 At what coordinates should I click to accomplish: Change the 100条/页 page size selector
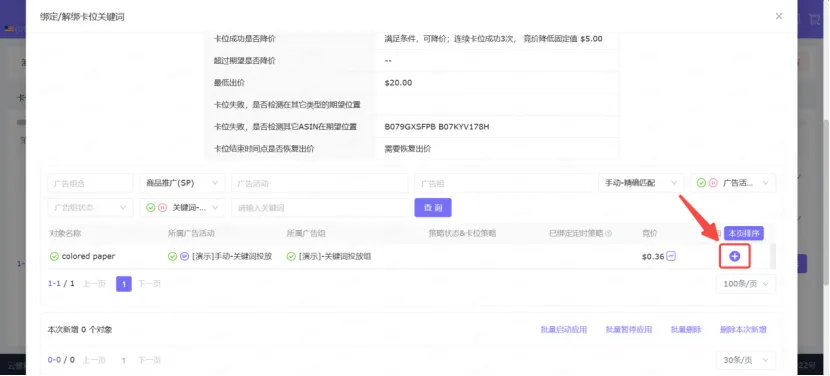746,284
